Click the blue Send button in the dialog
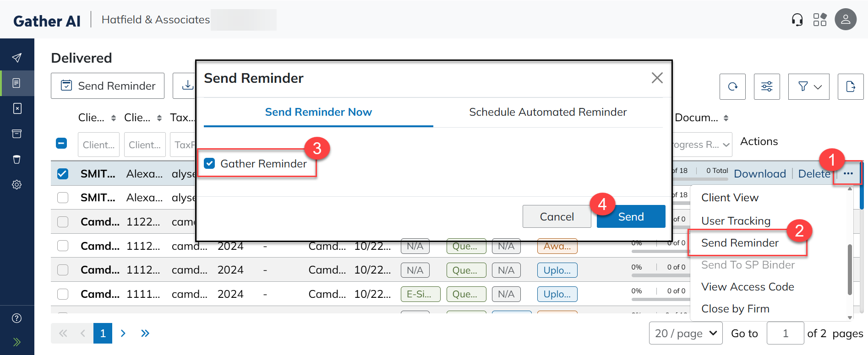Viewport: 868px width, 355px height. (x=630, y=216)
